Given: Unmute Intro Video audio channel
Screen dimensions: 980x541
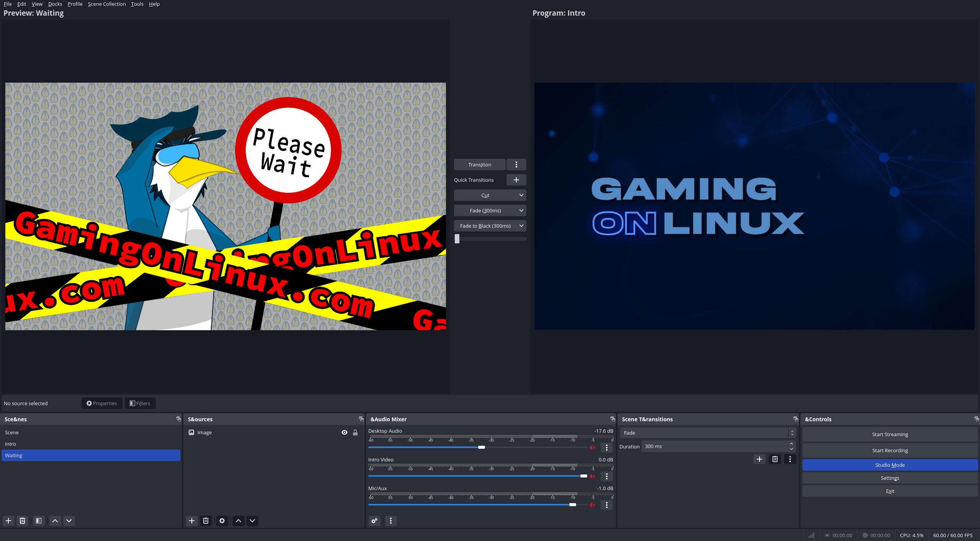Looking at the screenshot, I should pyautogui.click(x=593, y=476).
